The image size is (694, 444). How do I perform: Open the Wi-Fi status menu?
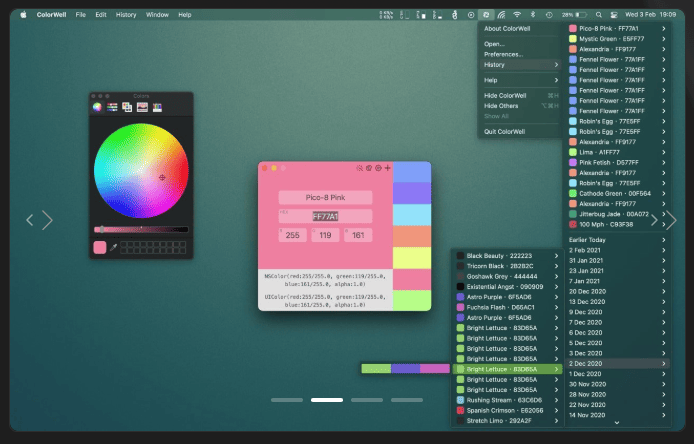coord(517,15)
